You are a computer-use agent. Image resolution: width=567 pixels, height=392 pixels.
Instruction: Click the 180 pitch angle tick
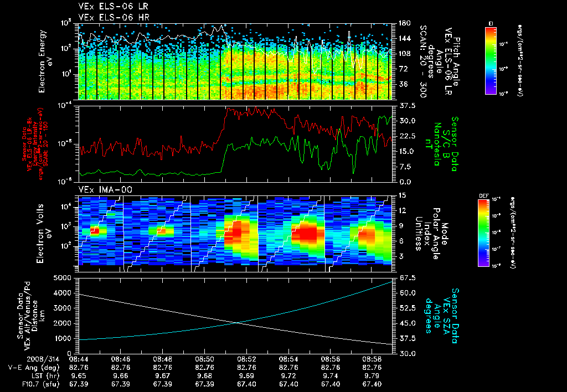(404, 23)
